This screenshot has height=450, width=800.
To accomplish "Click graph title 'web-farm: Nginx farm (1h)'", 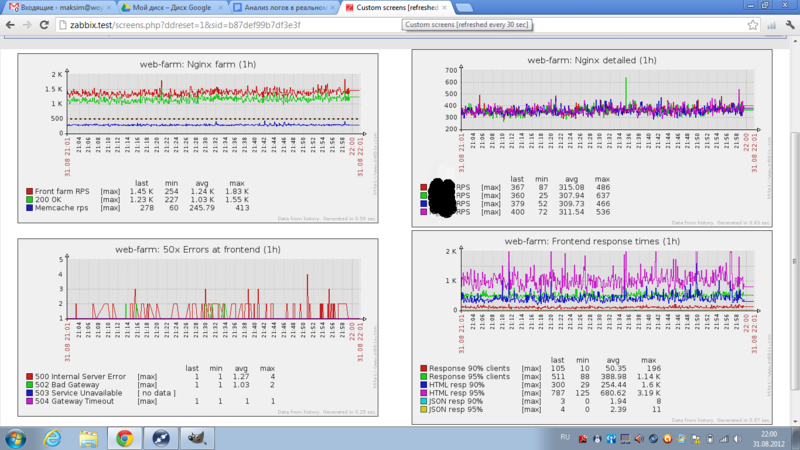I will point(198,64).
